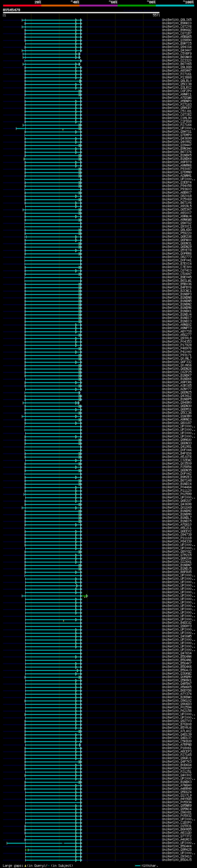The height and width of the screenshot is (868, 197).
Task: Select the UniRef100_Q41981 label
Action: [x=177, y=447]
